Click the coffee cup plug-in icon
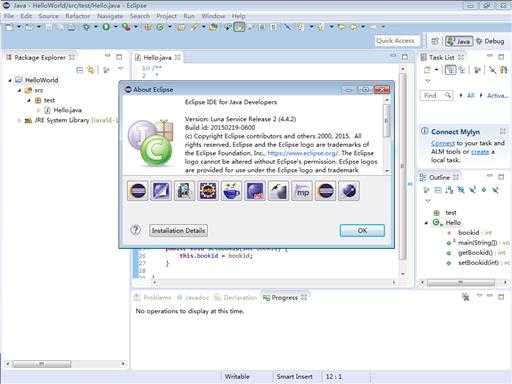The image size is (512, 384). pyautogui.click(x=231, y=191)
